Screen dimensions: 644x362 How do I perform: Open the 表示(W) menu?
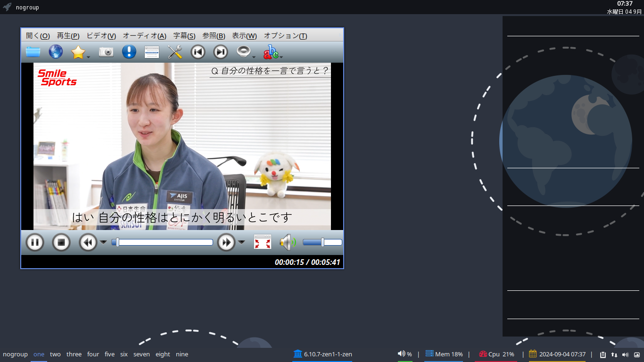point(244,35)
